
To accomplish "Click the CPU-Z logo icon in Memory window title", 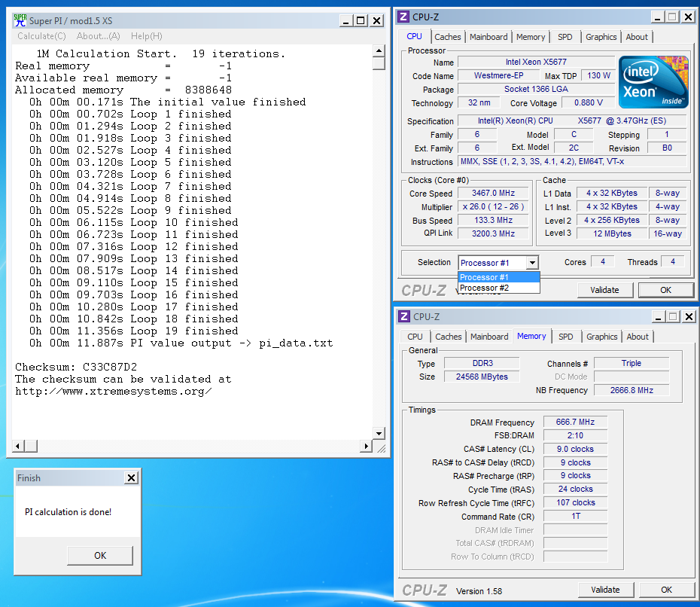I will pos(404,316).
